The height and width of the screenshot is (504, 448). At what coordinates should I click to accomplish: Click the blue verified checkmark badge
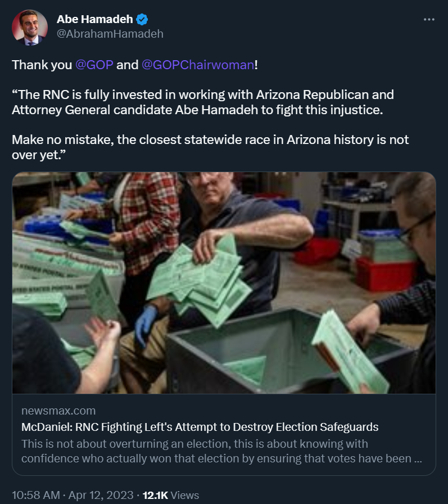(x=142, y=20)
